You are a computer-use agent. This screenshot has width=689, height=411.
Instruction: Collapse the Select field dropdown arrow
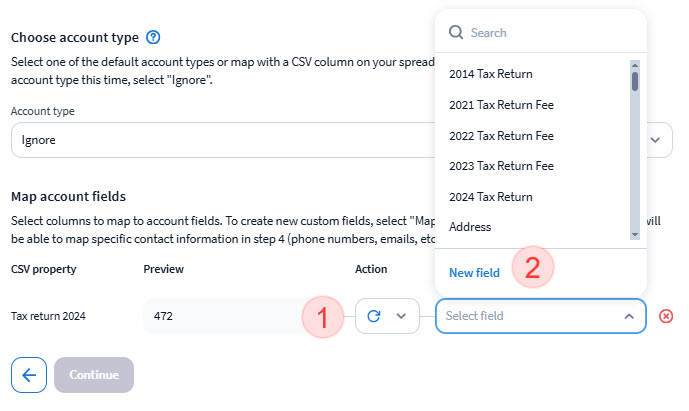click(x=629, y=316)
